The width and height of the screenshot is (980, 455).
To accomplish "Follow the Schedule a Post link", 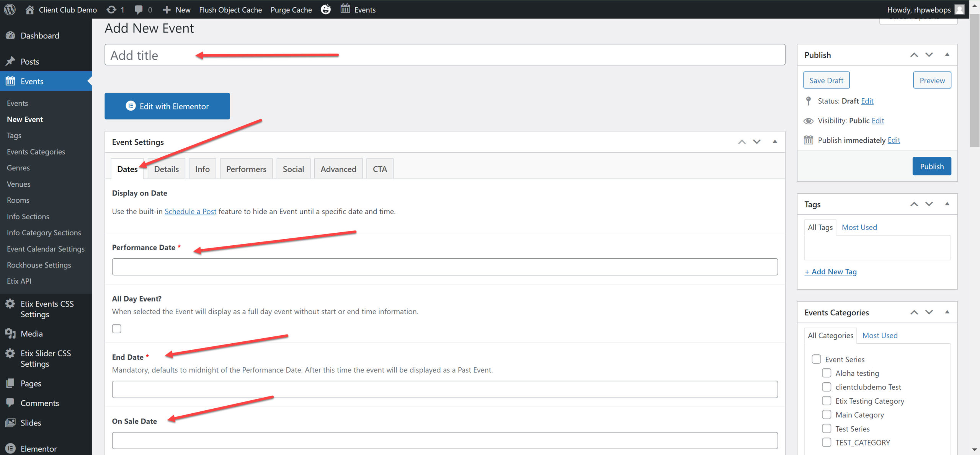I will pos(190,211).
